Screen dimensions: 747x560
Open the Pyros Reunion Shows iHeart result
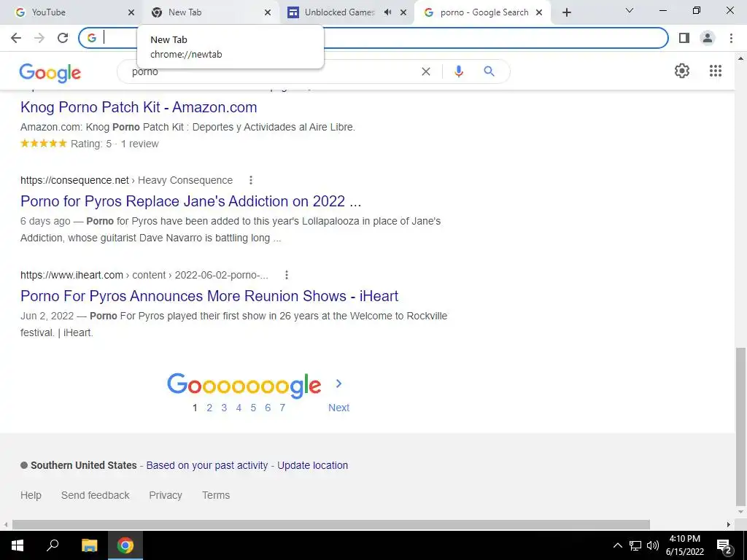pyautogui.click(x=209, y=296)
